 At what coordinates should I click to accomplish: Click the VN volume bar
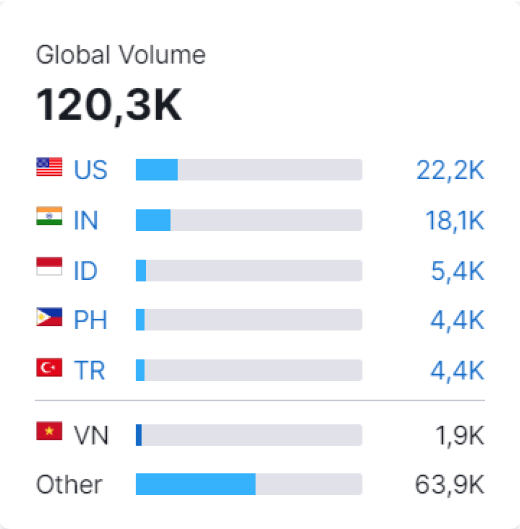point(249,435)
